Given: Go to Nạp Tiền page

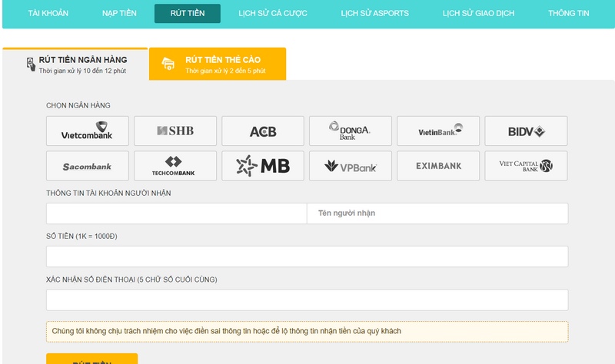Looking at the screenshot, I should pyautogui.click(x=118, y=14).
